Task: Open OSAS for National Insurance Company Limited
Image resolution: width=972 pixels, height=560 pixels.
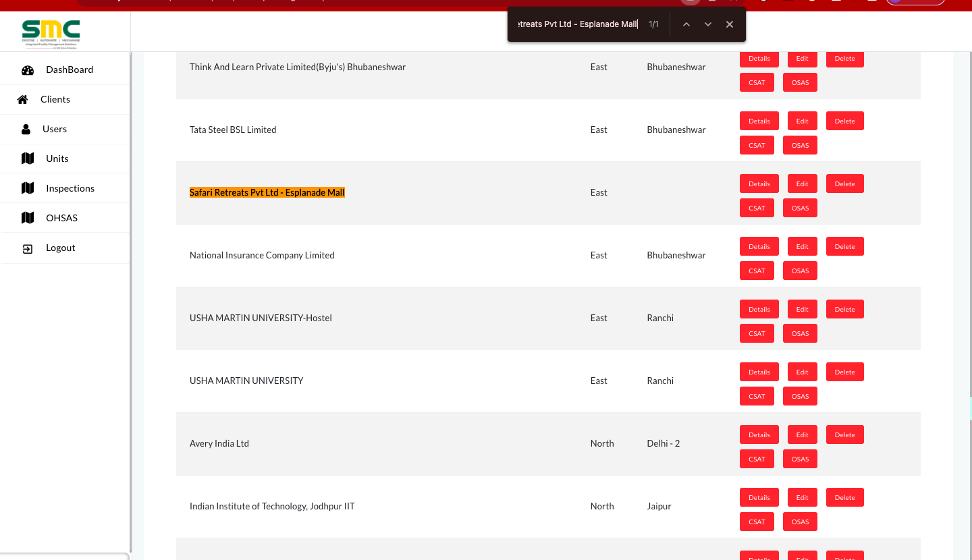Action: pos(801,271)
